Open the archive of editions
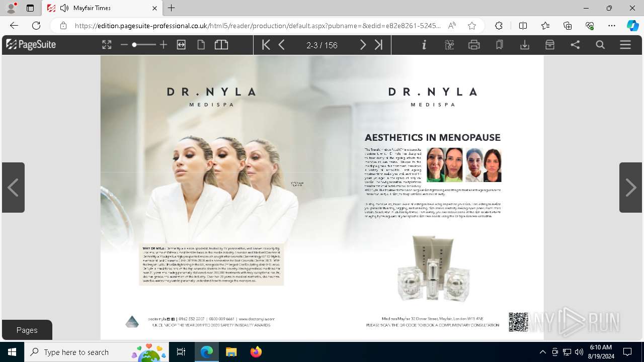The width and height of the screenshot is (644, 362). point(550,45)
